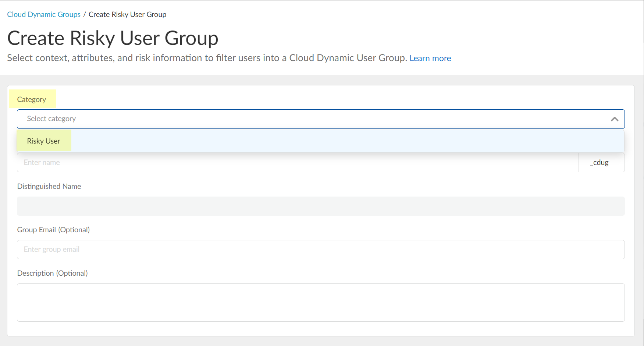Open the Learn more link
The height and width of the screenshot is (346, 644).
click(x=430, y=58)
